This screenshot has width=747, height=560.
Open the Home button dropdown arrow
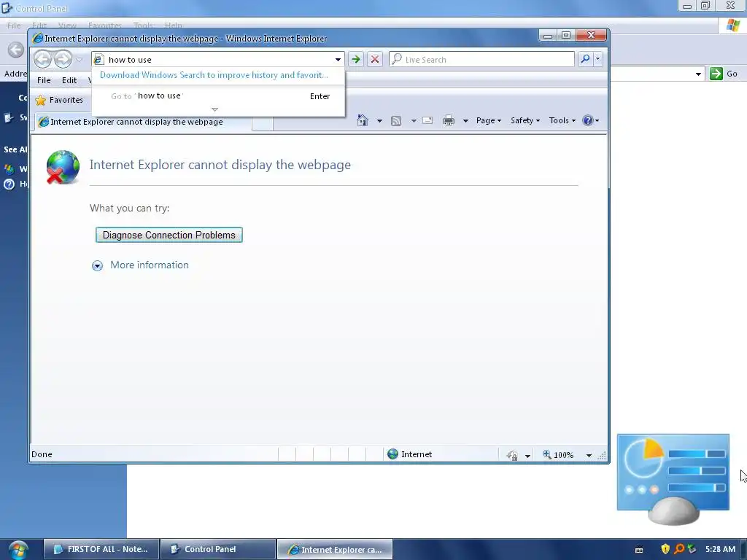click(x=379, y=121)
